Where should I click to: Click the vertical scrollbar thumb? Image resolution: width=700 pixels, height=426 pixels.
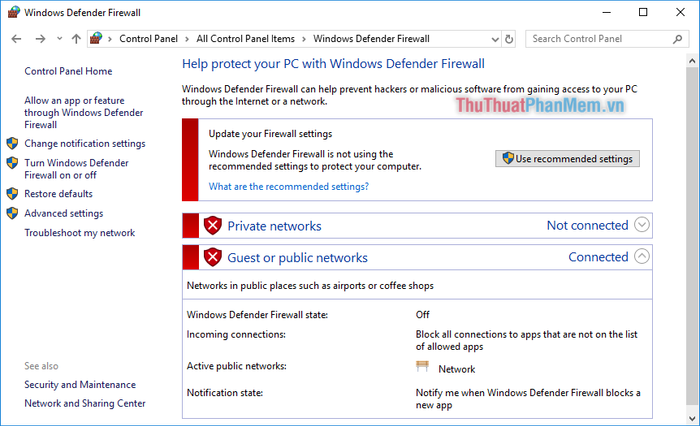692,237
